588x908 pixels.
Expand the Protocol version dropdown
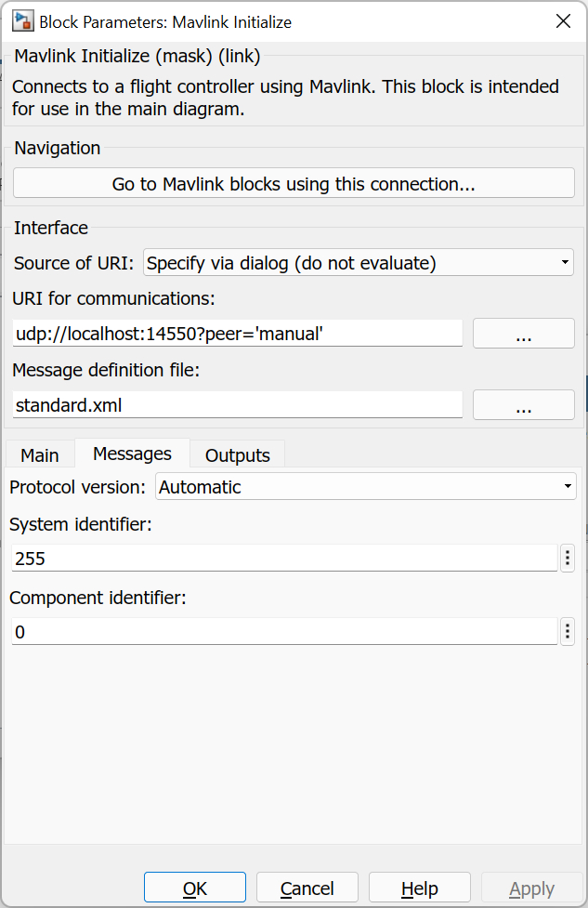[365, 486]
